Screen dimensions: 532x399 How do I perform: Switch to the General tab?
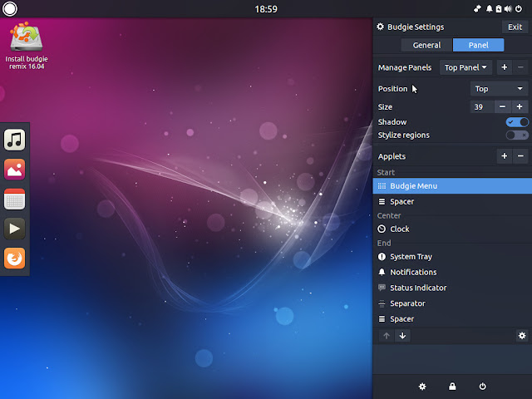(426, 45)
